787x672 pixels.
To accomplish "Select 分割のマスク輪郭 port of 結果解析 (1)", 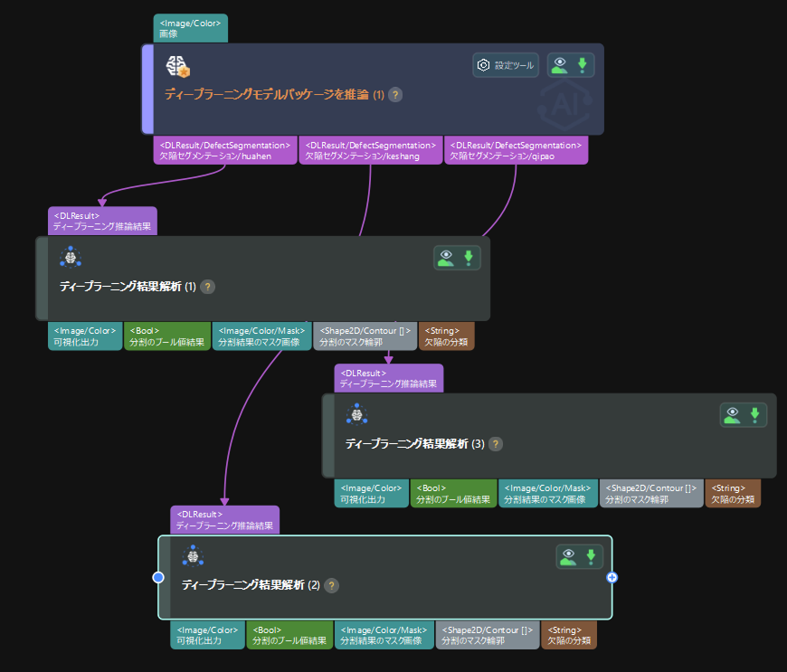I will click(365, 336).
